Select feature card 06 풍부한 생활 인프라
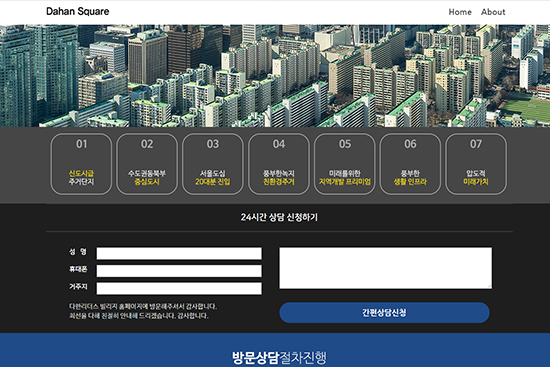 tap(410, 164)
